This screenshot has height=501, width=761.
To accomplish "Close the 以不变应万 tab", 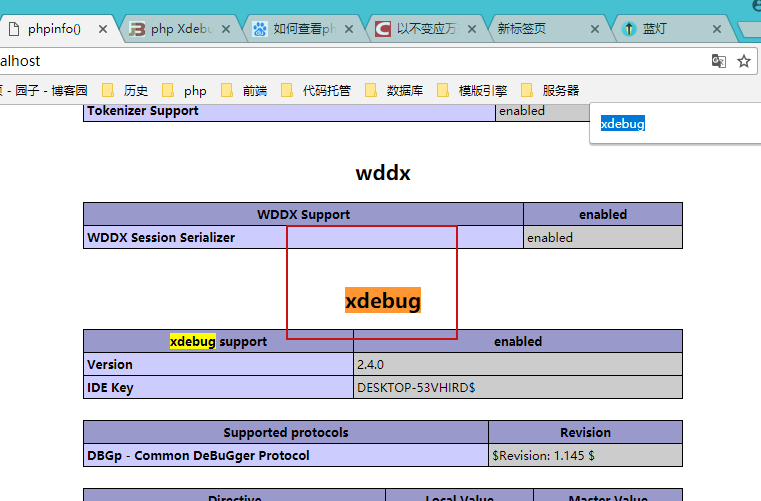I will pos(472,29).
